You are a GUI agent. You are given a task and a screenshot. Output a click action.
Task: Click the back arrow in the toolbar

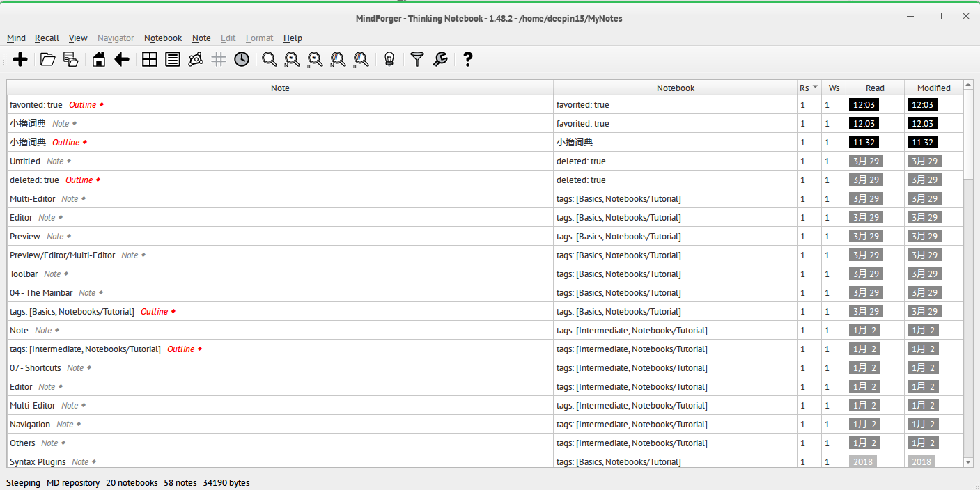pos(122,60)
